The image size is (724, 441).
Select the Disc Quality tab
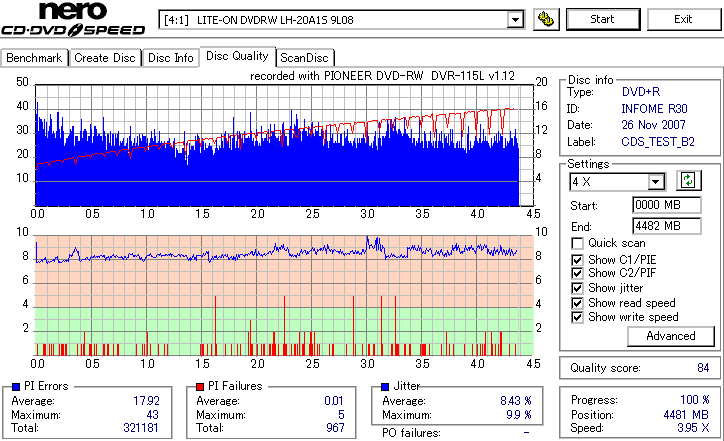(x=237, y=56)
